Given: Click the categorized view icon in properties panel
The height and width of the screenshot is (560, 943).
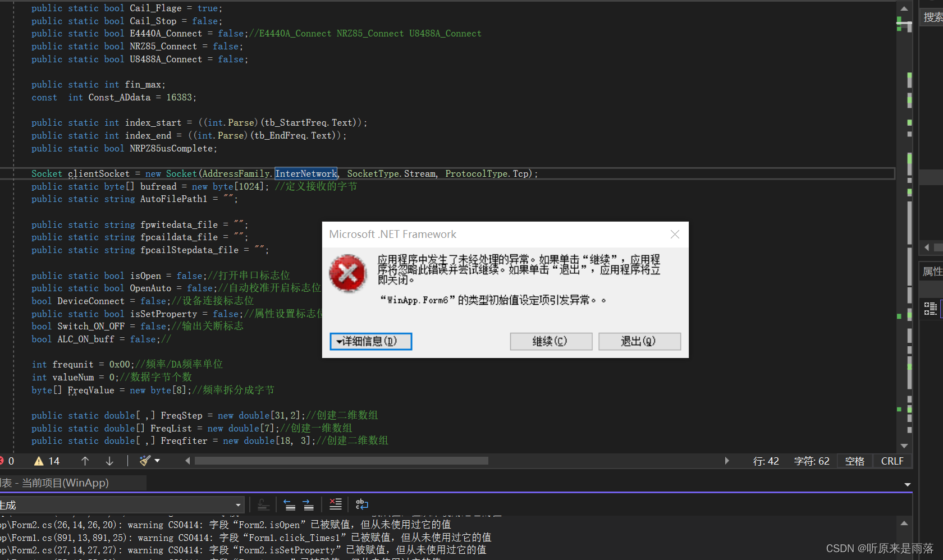Looking at the screenshot, I should 930,309.
